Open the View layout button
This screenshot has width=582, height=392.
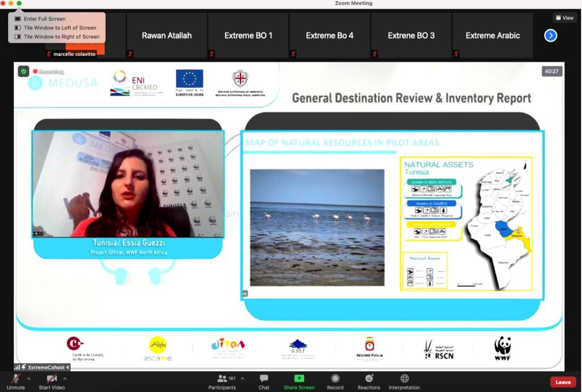(x=564, y=18)
